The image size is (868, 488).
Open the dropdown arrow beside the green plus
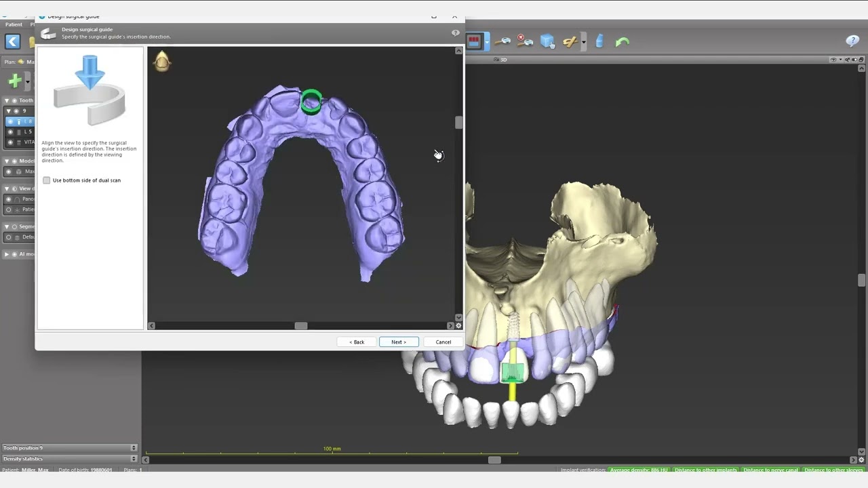[x=27, y=82]
